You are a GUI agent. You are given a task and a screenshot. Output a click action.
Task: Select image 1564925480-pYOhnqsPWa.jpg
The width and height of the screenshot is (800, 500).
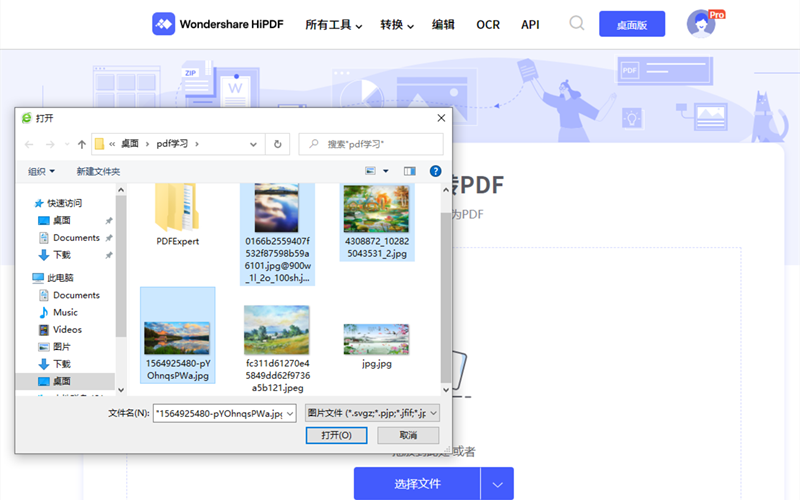click(x=178, y=335)
